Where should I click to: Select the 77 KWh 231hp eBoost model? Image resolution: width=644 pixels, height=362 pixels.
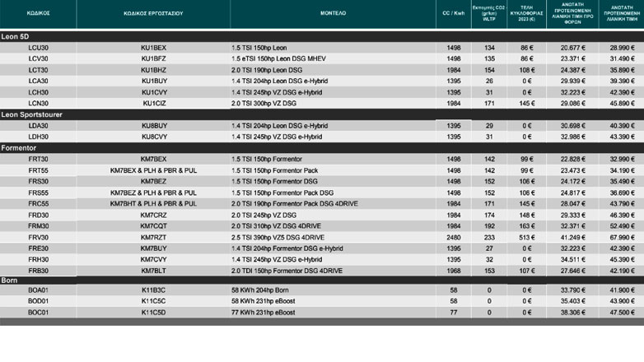point(264,313)
